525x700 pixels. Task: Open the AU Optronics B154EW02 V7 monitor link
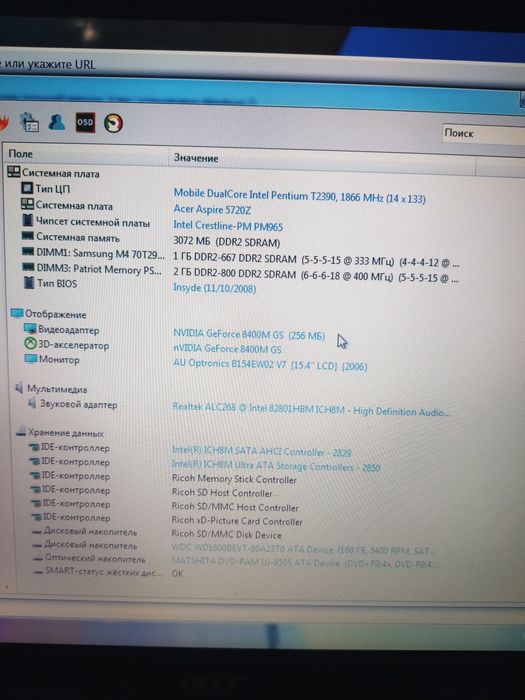point(270,365)
